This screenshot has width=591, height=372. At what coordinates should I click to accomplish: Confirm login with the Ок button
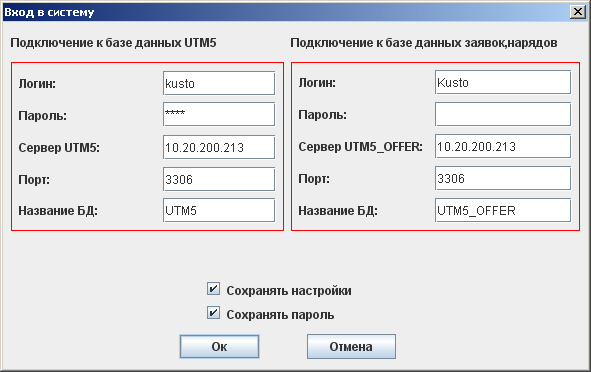219,346
